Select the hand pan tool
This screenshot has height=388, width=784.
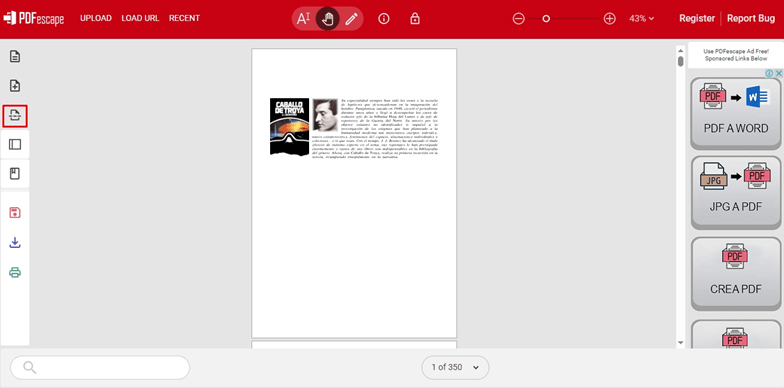(x=328, y=19)
